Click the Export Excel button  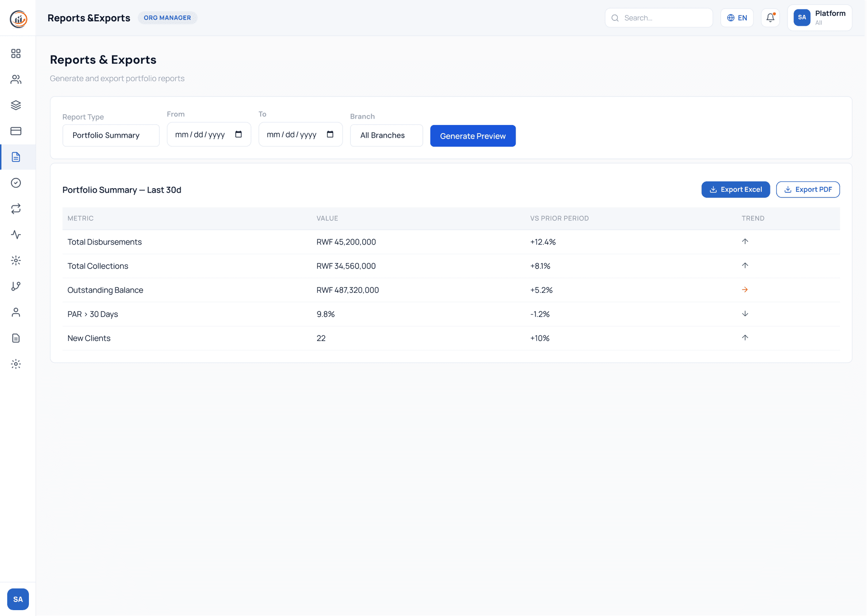(x=736, y=190)
